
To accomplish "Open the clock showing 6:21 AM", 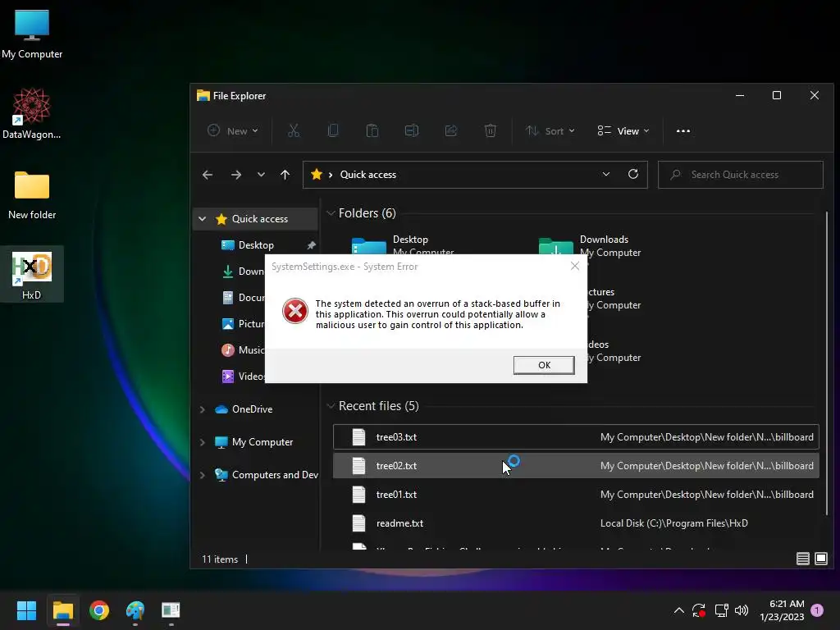I will (x=782, y=610).
